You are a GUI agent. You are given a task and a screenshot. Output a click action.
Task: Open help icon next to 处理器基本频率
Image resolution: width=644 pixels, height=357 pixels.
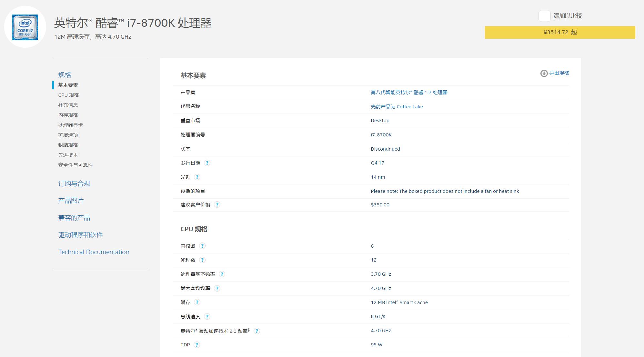[222, 274]
